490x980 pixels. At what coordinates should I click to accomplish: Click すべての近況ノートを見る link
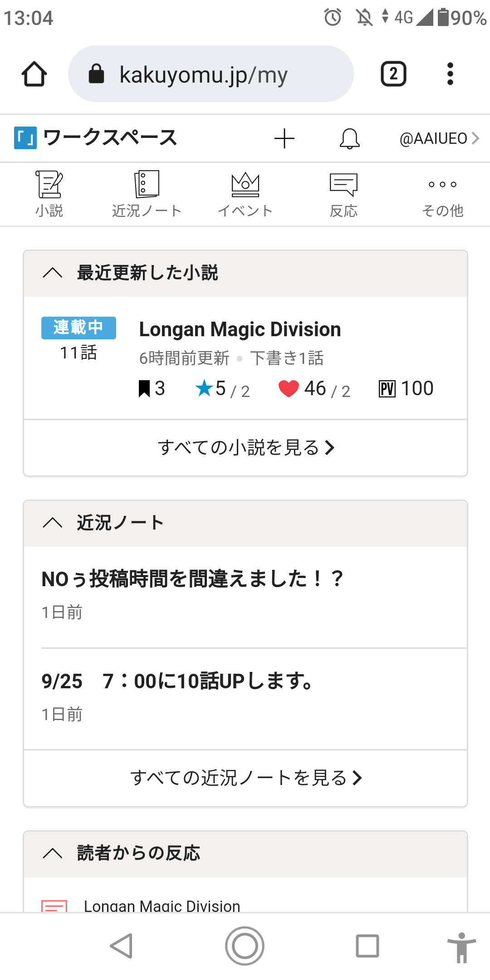coord(245,778)
